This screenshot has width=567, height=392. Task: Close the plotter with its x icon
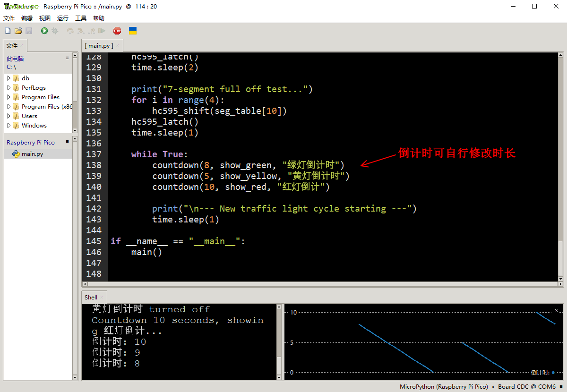coord(556,310)
